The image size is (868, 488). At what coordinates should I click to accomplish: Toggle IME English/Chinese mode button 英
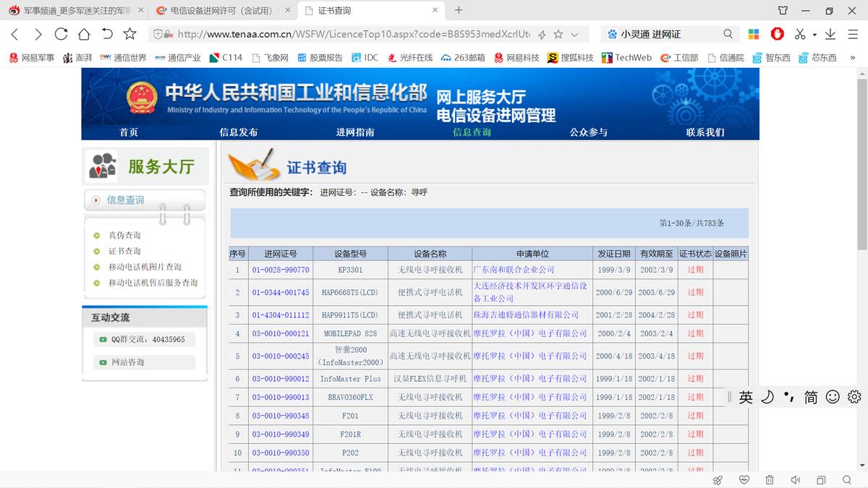tap(746, 397)
